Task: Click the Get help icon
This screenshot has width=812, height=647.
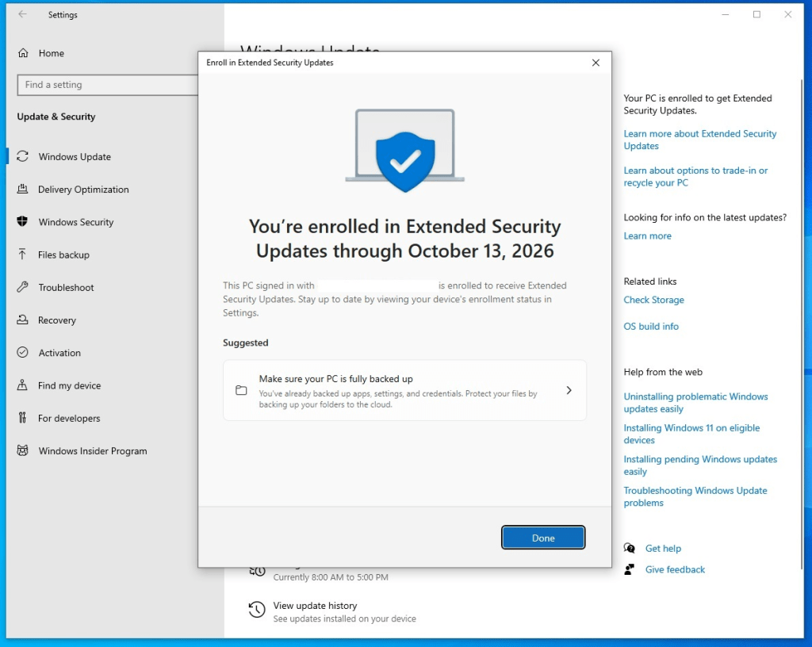Action: tap(629, 548)
